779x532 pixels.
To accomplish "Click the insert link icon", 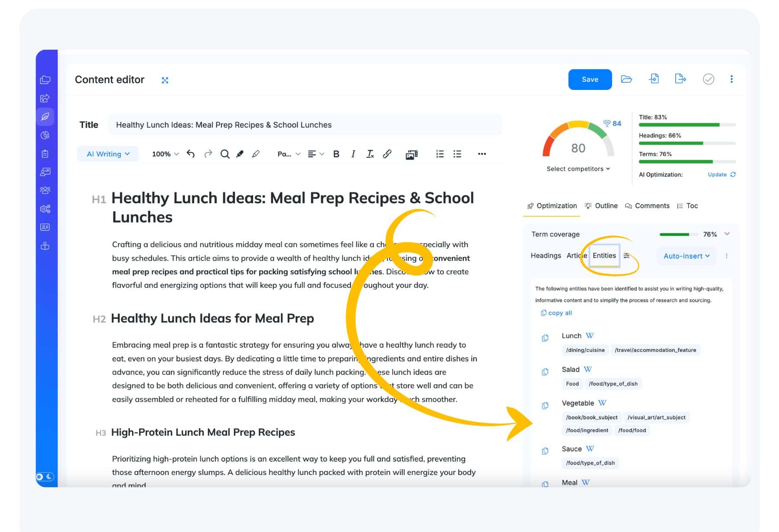I will pyautogui.click(x=387, y=154).
